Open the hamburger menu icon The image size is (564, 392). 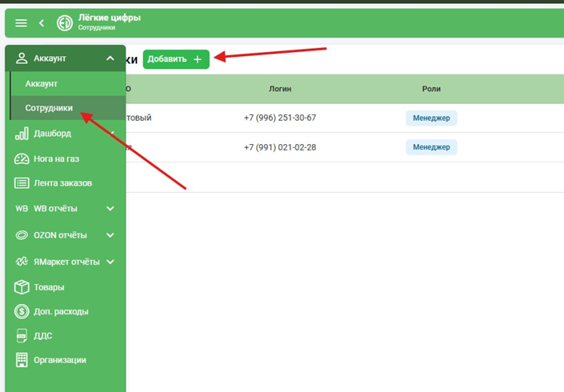pos(21,23)
